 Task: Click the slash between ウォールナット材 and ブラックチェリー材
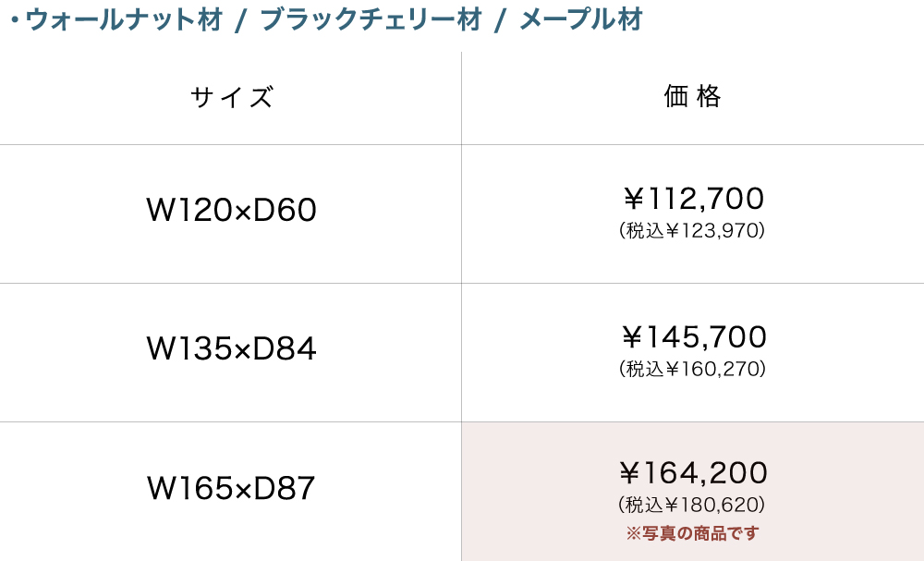tap(240, 21)
